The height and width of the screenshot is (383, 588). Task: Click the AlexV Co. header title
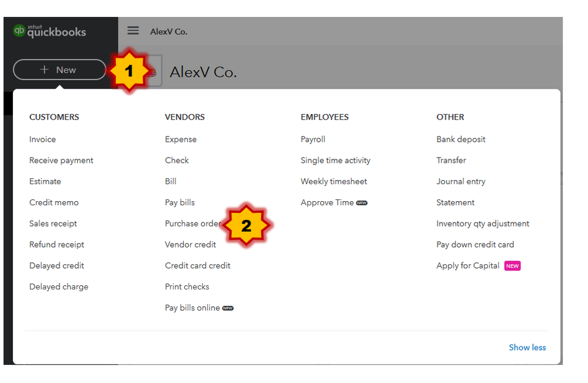168,32
